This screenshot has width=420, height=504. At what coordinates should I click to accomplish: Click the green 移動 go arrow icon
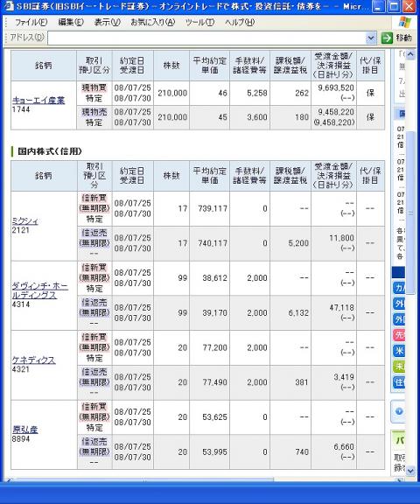(387, 38)
